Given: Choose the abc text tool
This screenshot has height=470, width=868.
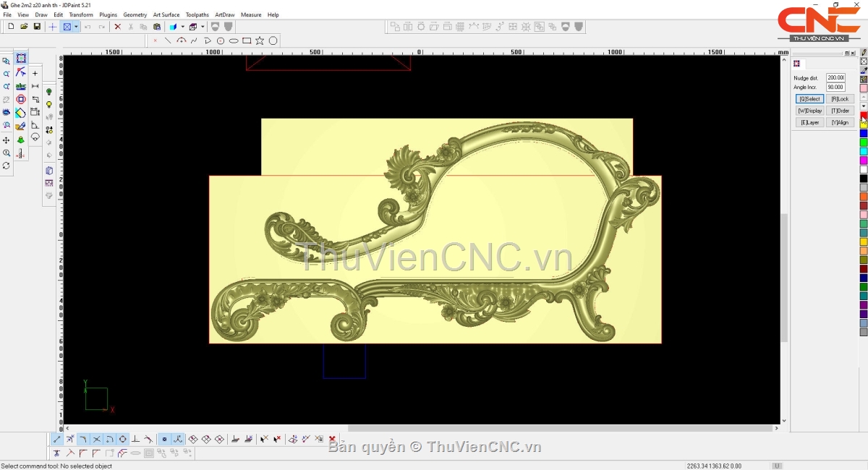Looking at the screenshot, I should [x=21, y=87].
